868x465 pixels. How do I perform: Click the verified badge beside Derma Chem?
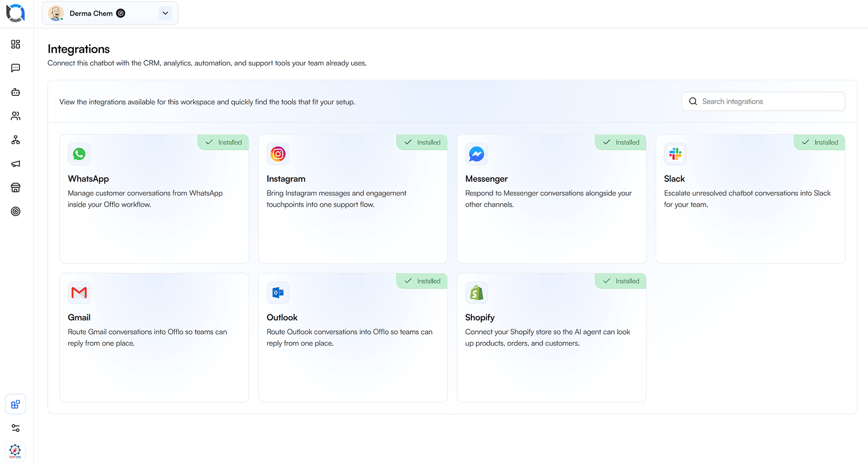121,13
